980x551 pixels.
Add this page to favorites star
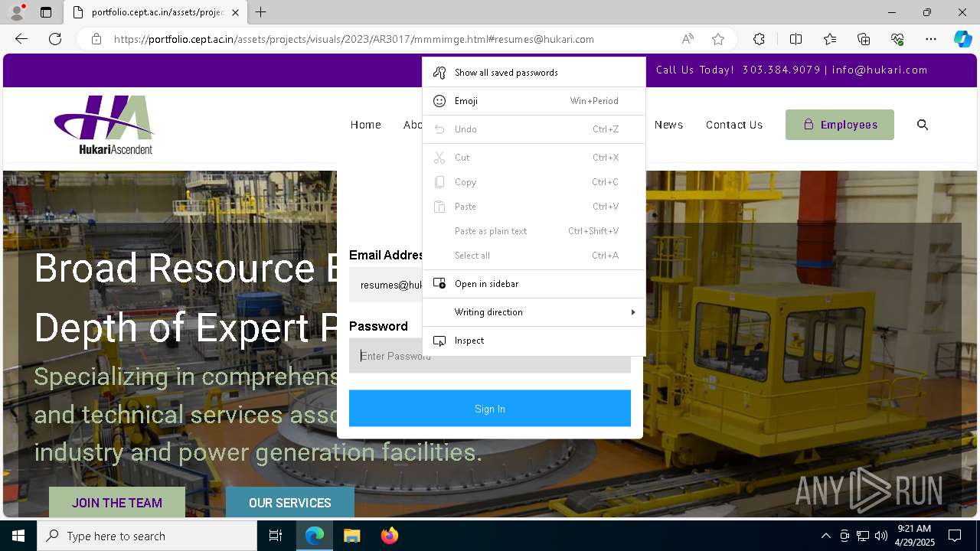click(x=717, y=39)
